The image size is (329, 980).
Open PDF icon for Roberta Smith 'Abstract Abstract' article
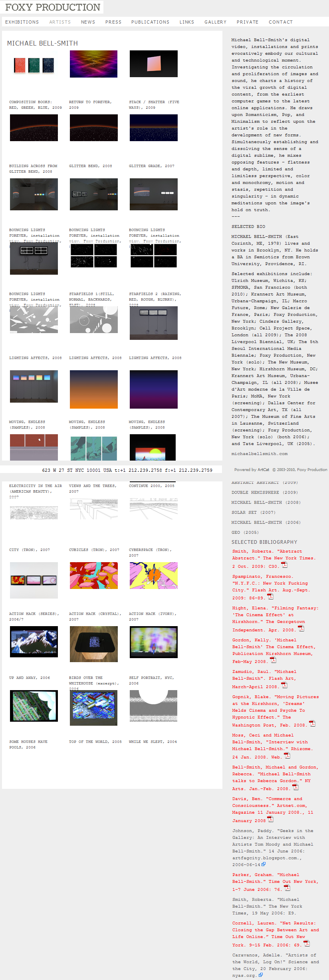coord(284,565)
